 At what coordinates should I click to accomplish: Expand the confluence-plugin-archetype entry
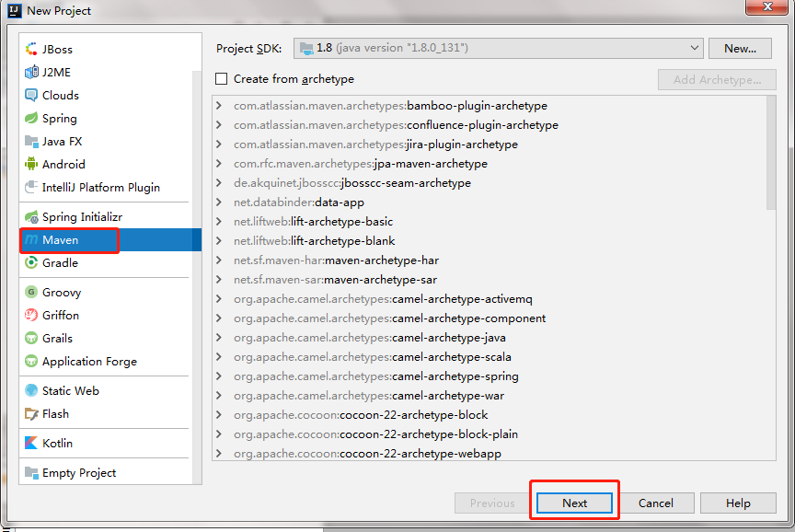coord(219,125)
